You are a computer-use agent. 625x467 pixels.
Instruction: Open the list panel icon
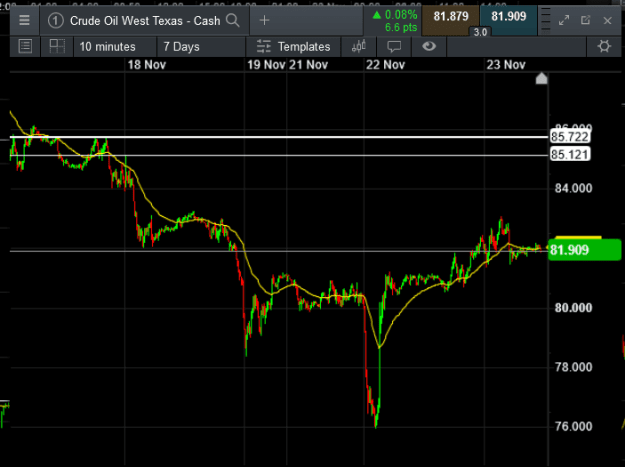pyautogui.click(x=25, y=47)
